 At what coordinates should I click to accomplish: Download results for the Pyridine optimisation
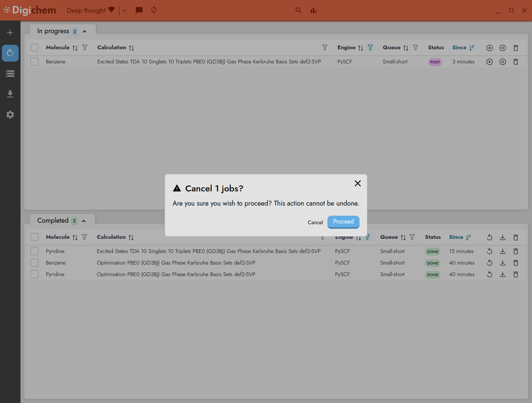pyautogui.click(x=503, y=274)
